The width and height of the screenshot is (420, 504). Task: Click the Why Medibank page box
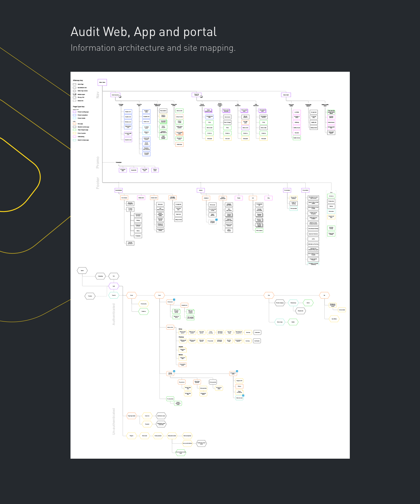(163, 111)
